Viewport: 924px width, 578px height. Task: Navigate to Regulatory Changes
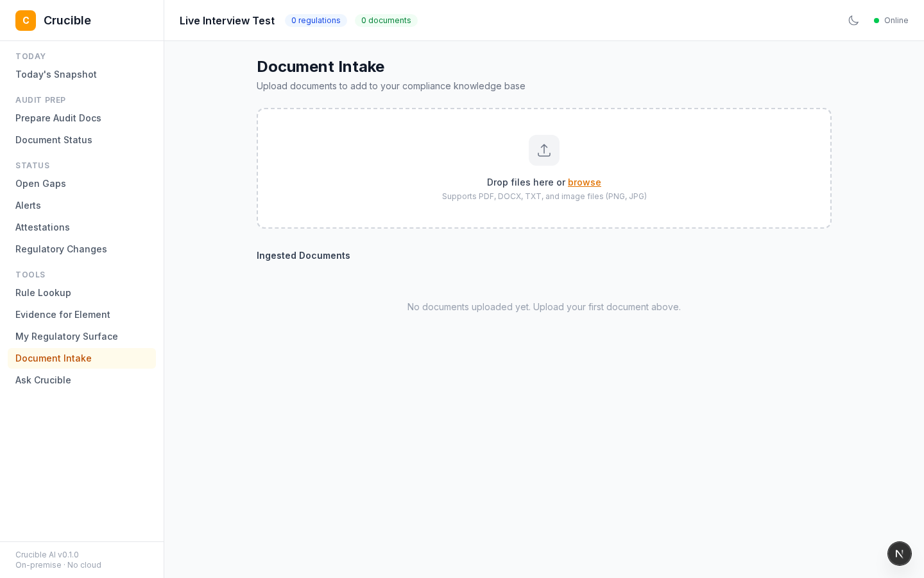click(x=61, y=249)
